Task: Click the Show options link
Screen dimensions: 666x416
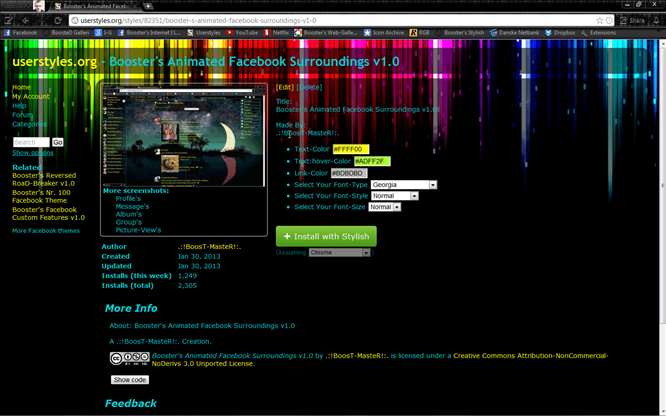Action: click(33, 153)
